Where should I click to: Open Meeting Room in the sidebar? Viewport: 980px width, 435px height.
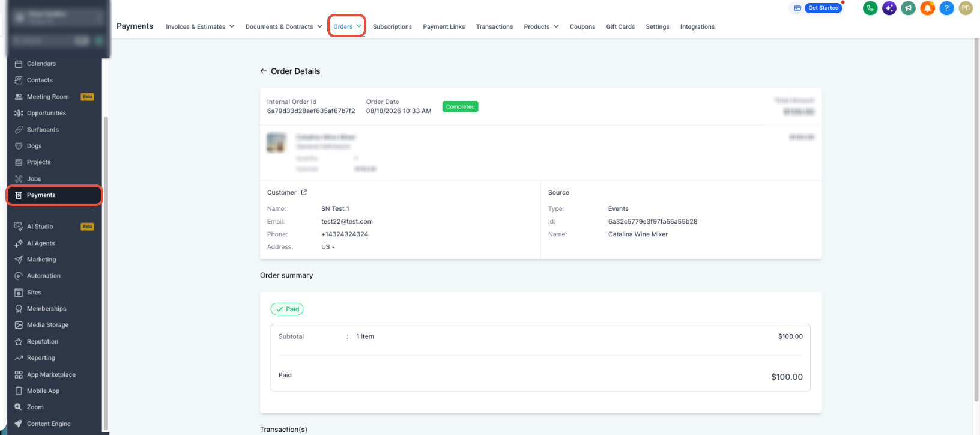point(48,97)
